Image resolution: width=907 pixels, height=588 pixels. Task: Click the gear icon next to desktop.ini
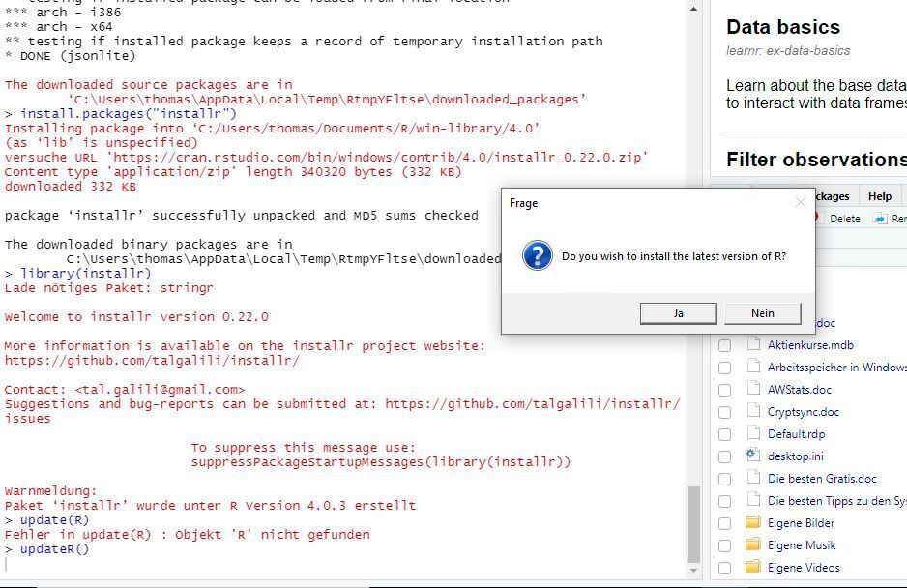tap(753, 456)
